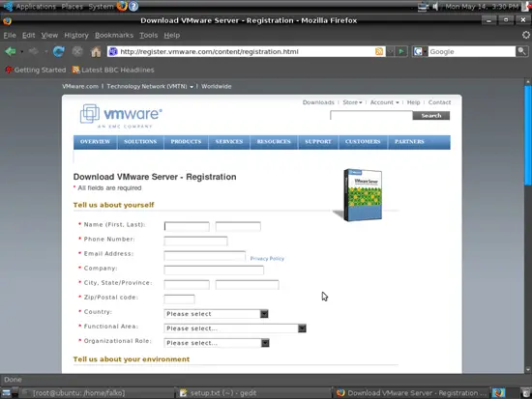Open the Firefox Help menu
This screenshot has height=399, width=532.
point(172,35)
